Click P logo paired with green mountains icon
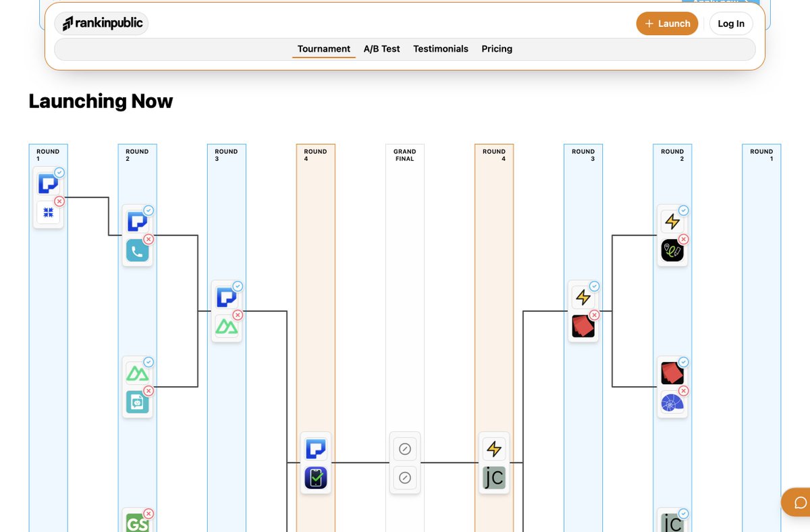This screenshot has height=532, width=810. (226, 298)
